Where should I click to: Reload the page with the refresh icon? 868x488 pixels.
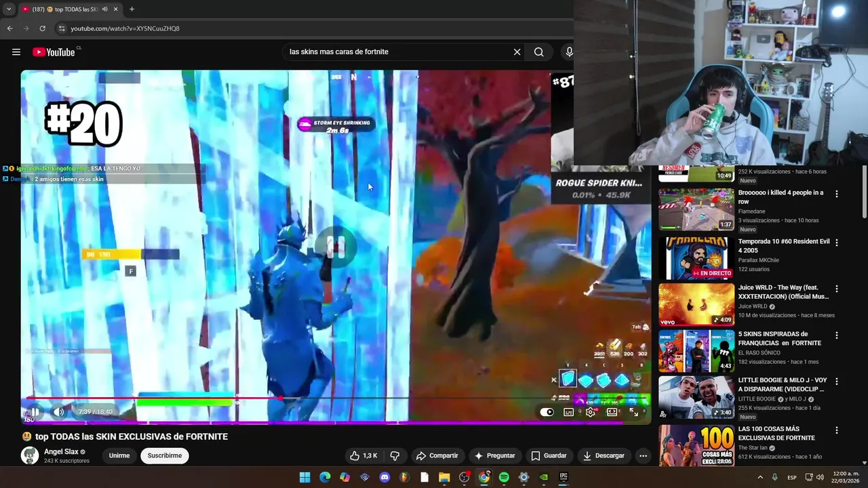42,28
